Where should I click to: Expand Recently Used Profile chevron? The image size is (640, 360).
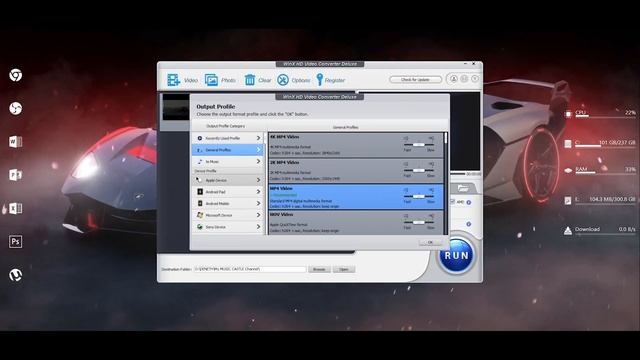(x=258, y=138)
